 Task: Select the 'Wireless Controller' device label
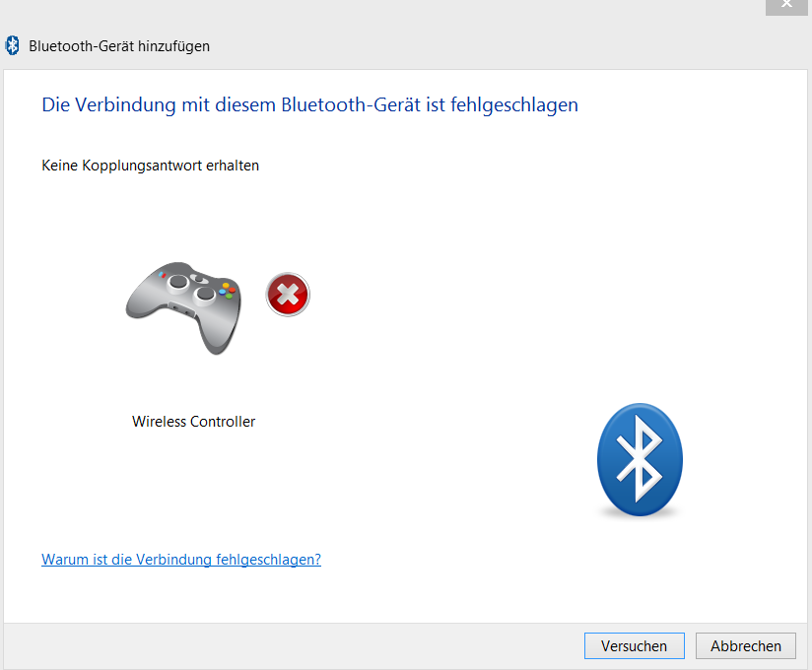pos(193,422)
